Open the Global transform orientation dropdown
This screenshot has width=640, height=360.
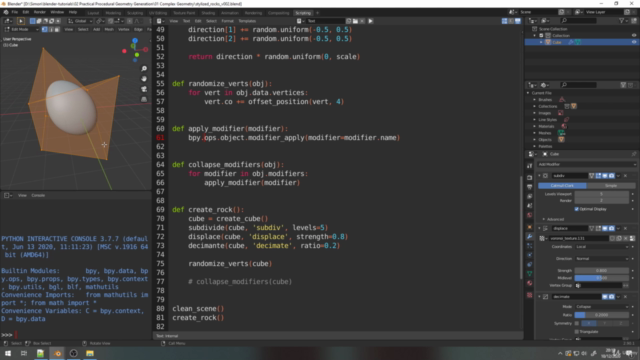(x=80, y=21)
